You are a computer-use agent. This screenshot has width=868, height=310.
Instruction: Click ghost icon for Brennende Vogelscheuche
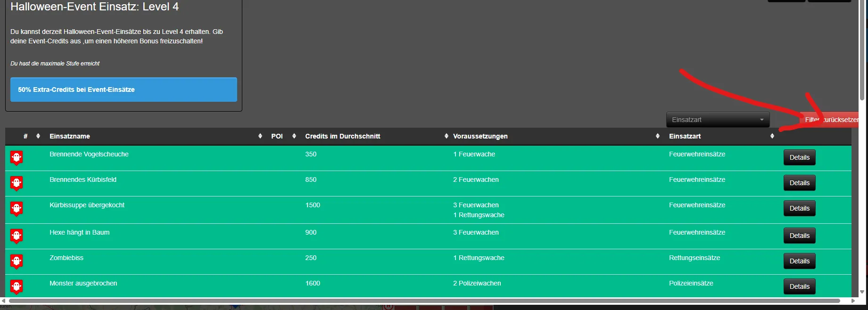[17, 158]
